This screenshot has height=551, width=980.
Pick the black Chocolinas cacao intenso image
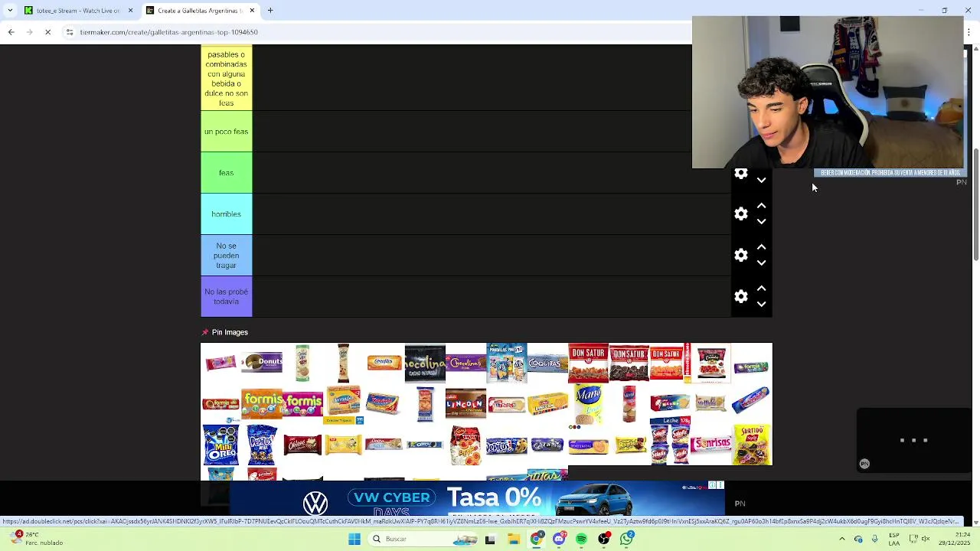click(x=425, y=363)
